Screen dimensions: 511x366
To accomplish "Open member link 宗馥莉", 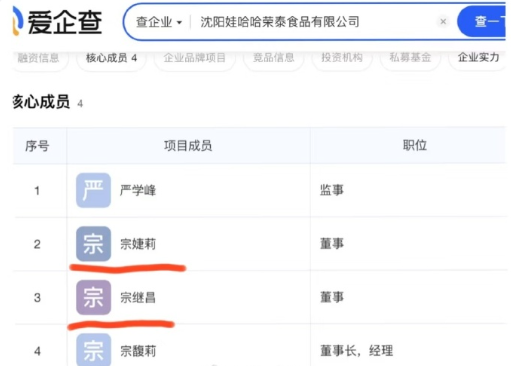I will (x=138, y=351).
